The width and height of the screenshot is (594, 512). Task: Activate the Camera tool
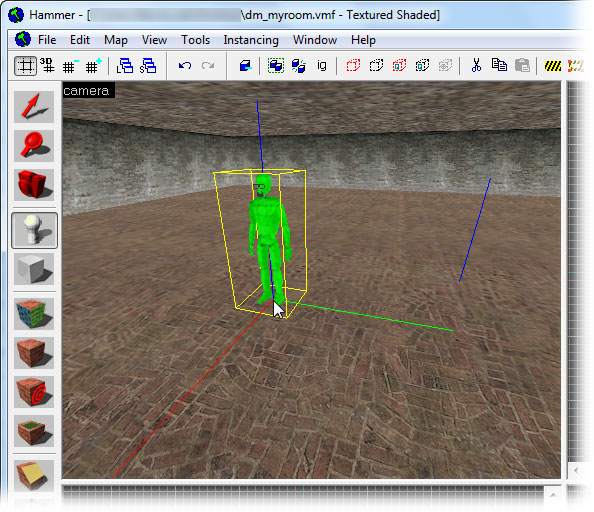click(34, 184)
